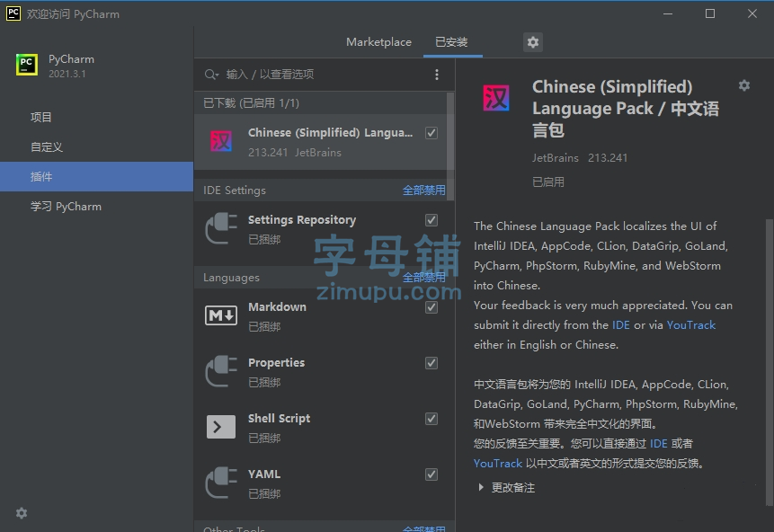The image size is (774, 532).
Task: Uncheck the Shell Script plugin
Action: (431, 419)
